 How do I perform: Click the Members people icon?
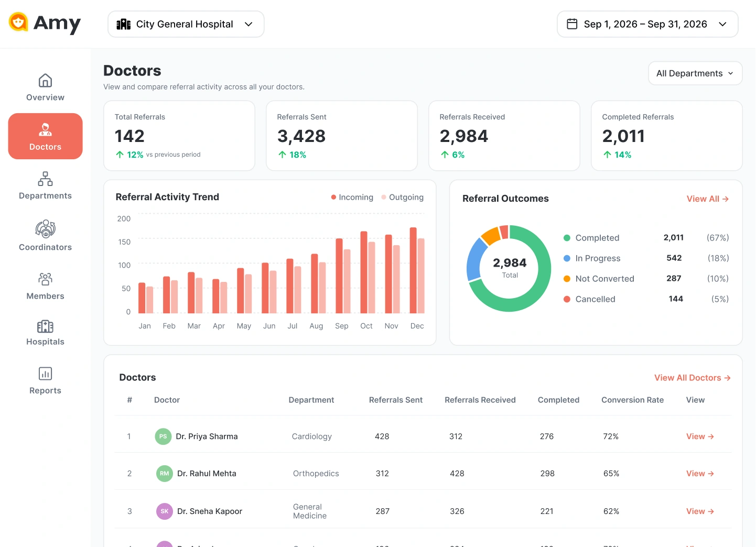coord(45,279)
